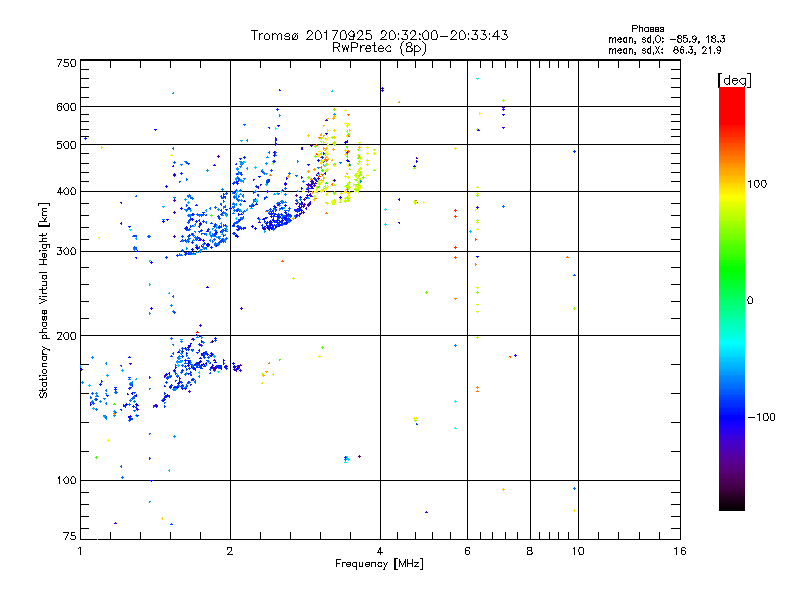Click the x-axis tick label '2'
This screenshot has width=800, height=600.
click(230, 551)
